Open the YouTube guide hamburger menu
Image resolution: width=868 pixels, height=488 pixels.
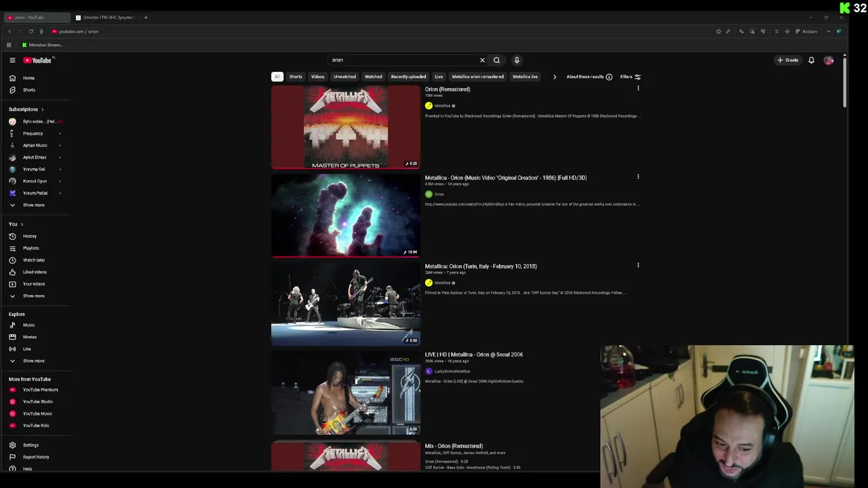tap(12, 60)
